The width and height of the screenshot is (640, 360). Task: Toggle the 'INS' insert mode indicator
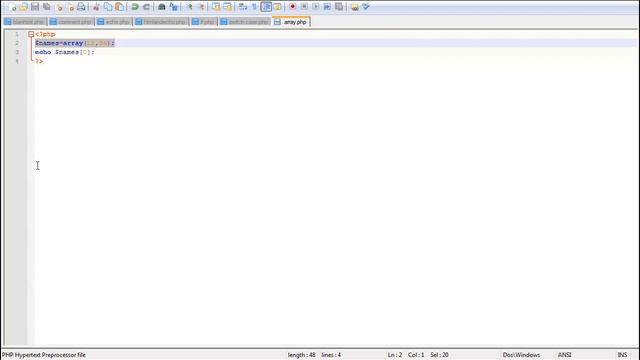click(x=622, y=355)
